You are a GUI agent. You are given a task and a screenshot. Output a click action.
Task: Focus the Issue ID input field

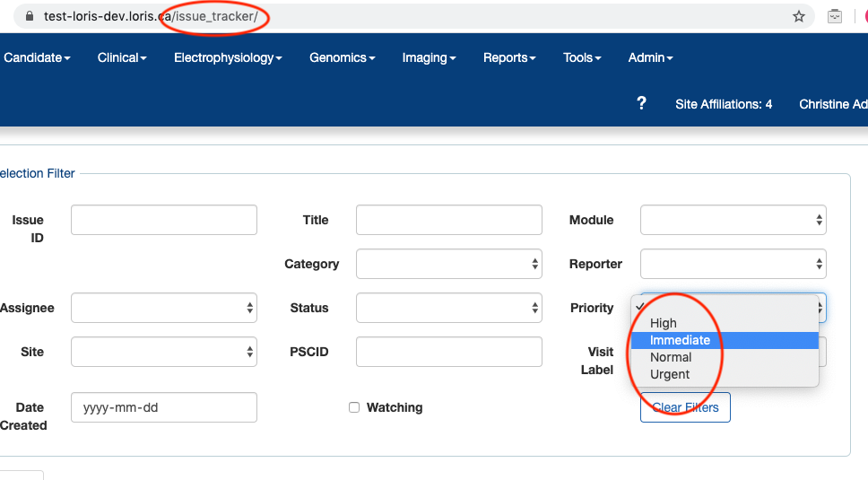pos(164,220)
